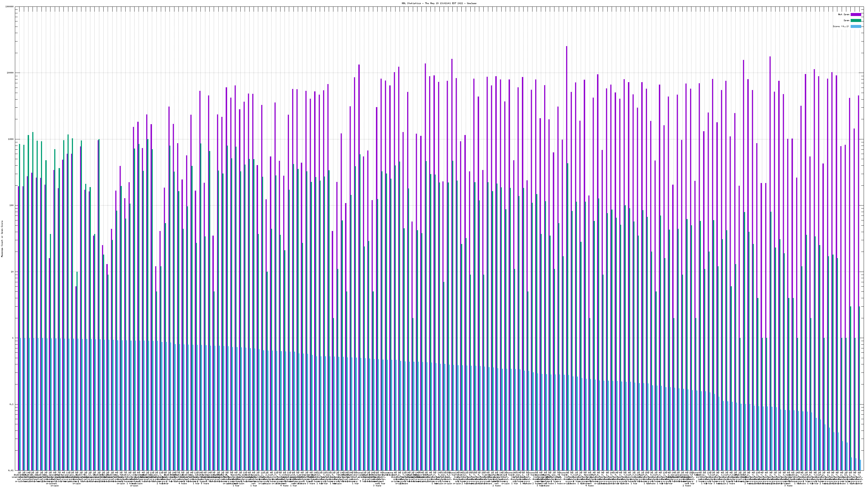Click the 10 y-axis tick label

click(12, 272)
